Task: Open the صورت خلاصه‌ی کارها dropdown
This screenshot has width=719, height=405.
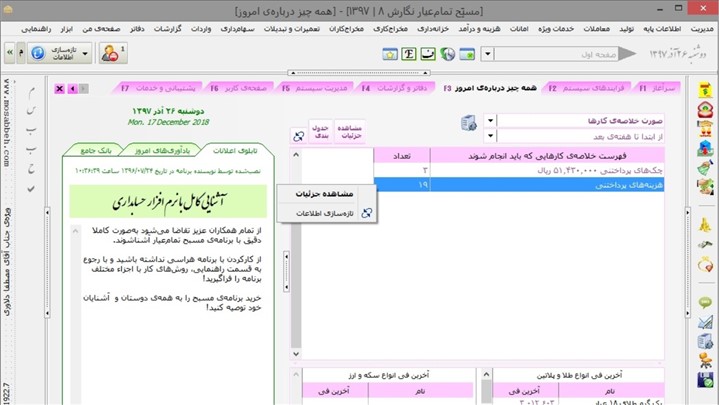Action: [x=490, y=121]
